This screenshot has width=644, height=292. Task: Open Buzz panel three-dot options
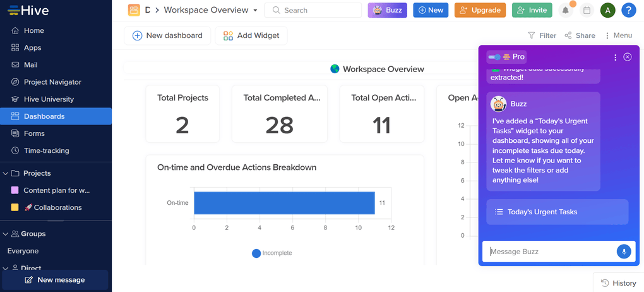[616, 57]
